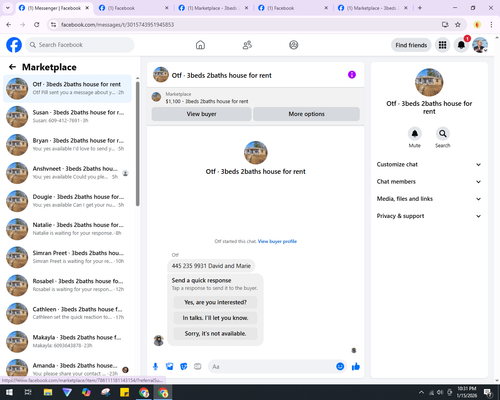Image resolution: width=500 pixels, height=400 pixels.
Task: Open the Groups icon in top navigation
Action: [294, 45]
